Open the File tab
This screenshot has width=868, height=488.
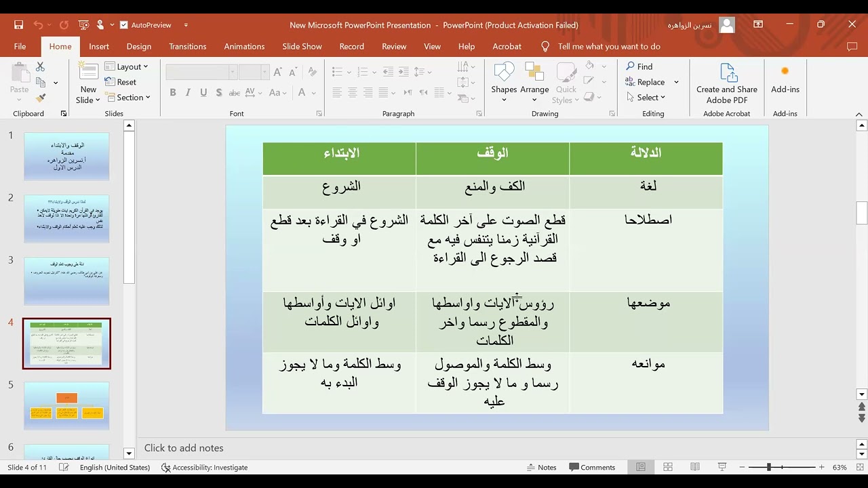point(20,47)
